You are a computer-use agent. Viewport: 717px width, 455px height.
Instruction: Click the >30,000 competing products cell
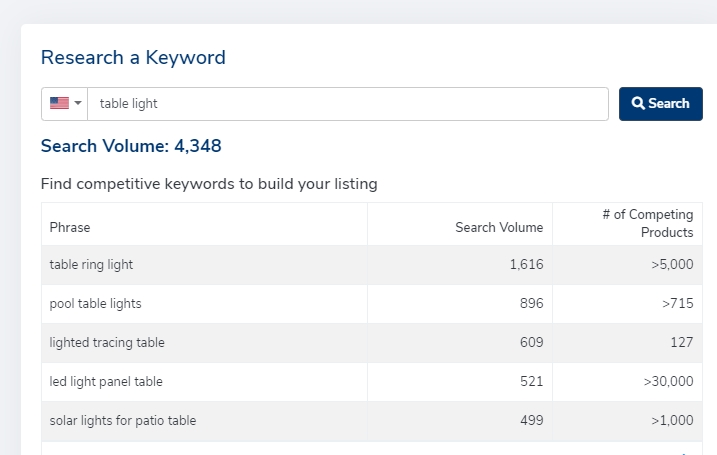[x=666, y=381]
